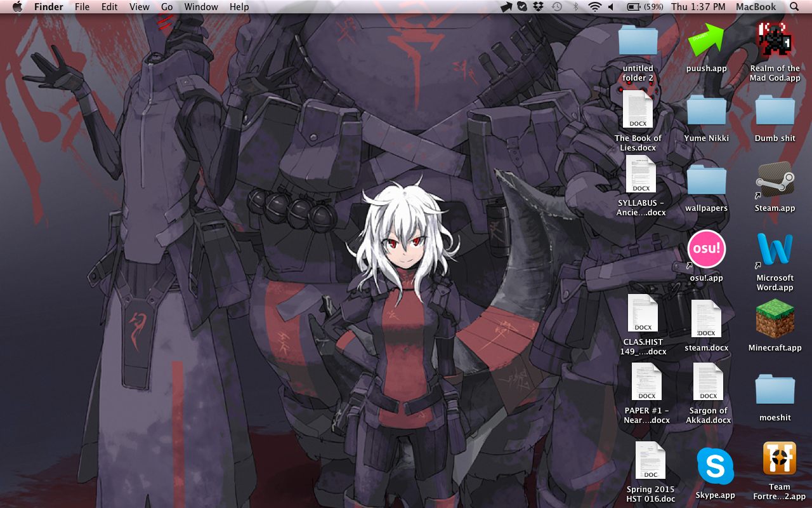Expand the battery status menu
Viewport: 812px width, 508px height.
645,7
